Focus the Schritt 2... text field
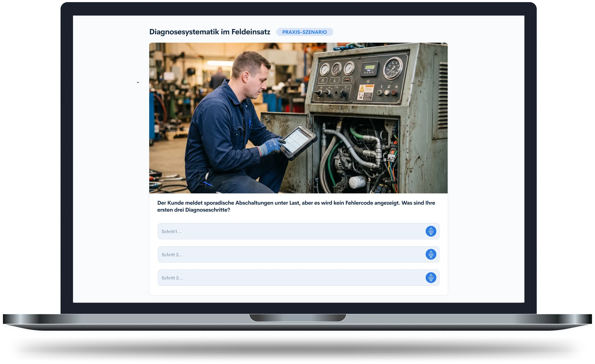Screen dimensions: 595x364 [298, 254]
